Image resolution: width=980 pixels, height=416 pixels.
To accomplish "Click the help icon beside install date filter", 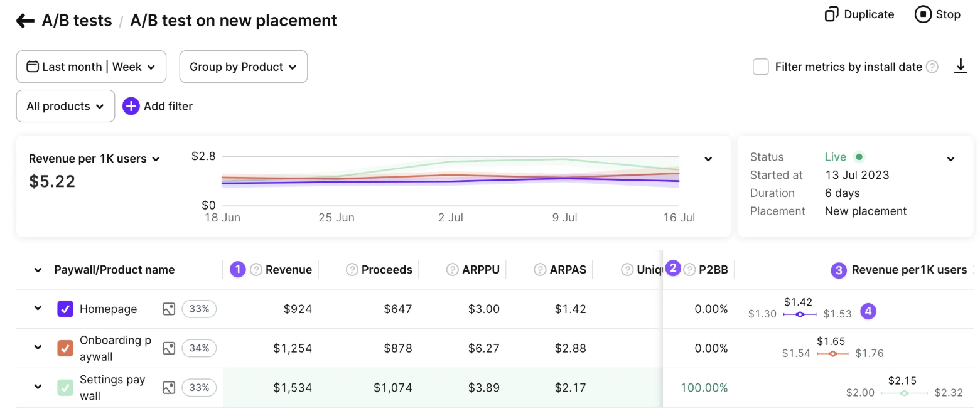I will pos(932,67).
